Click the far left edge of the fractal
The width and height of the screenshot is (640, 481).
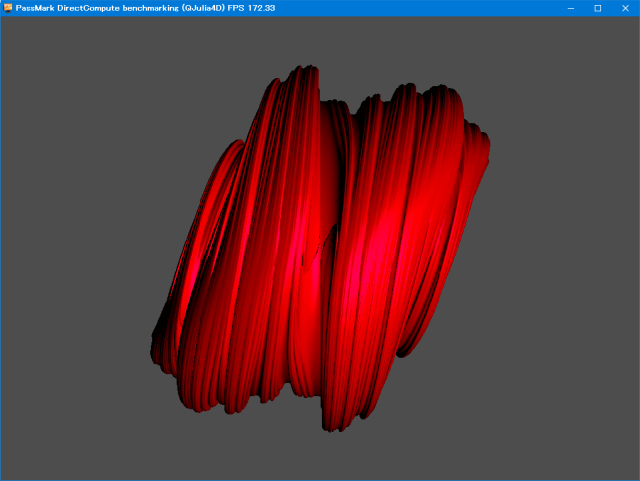coord(155,340)
